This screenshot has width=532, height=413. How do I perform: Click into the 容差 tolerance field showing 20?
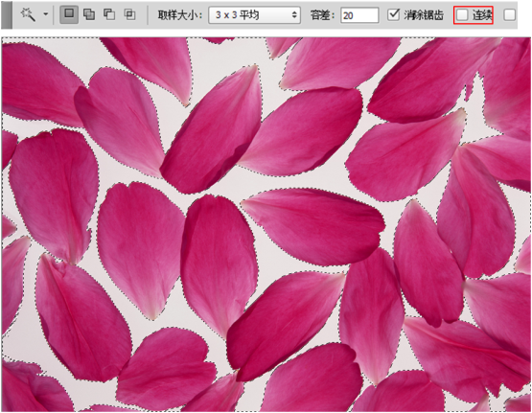[x=359, y=15]
